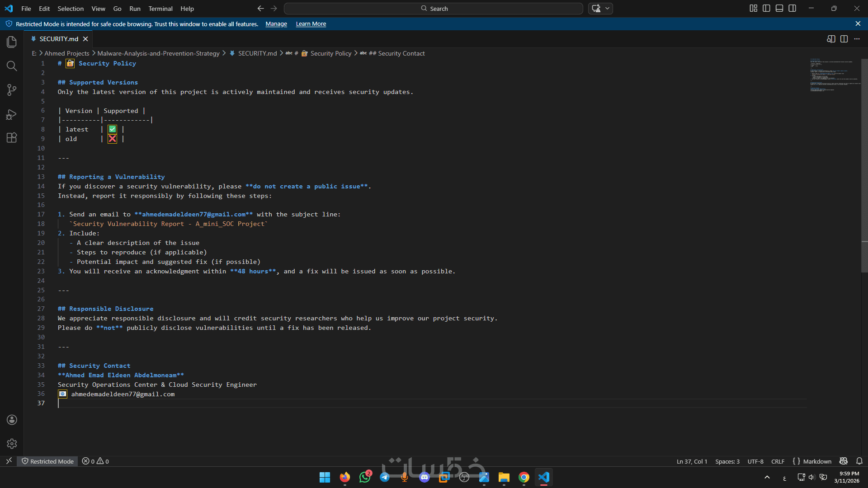
Task: Open Run and Debug view
Action: tap(12, 114)
